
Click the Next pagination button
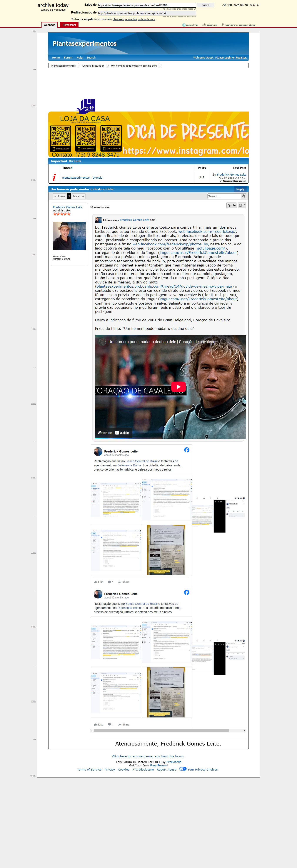78,196
